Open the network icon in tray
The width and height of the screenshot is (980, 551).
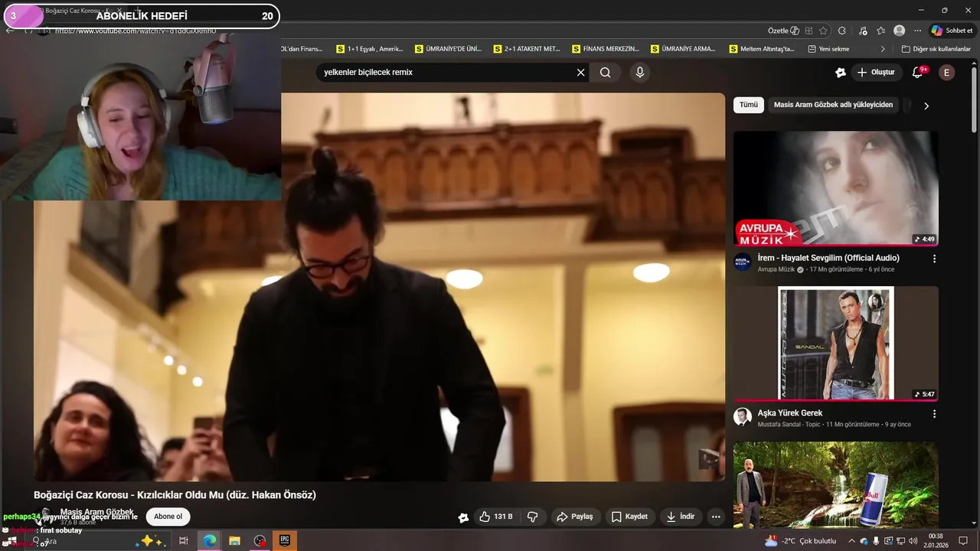tap(900, 541)
